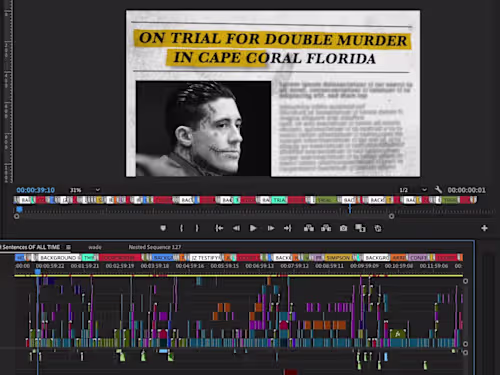Open the wrench settings menu

pyautogui.click(x=438, y=190)
